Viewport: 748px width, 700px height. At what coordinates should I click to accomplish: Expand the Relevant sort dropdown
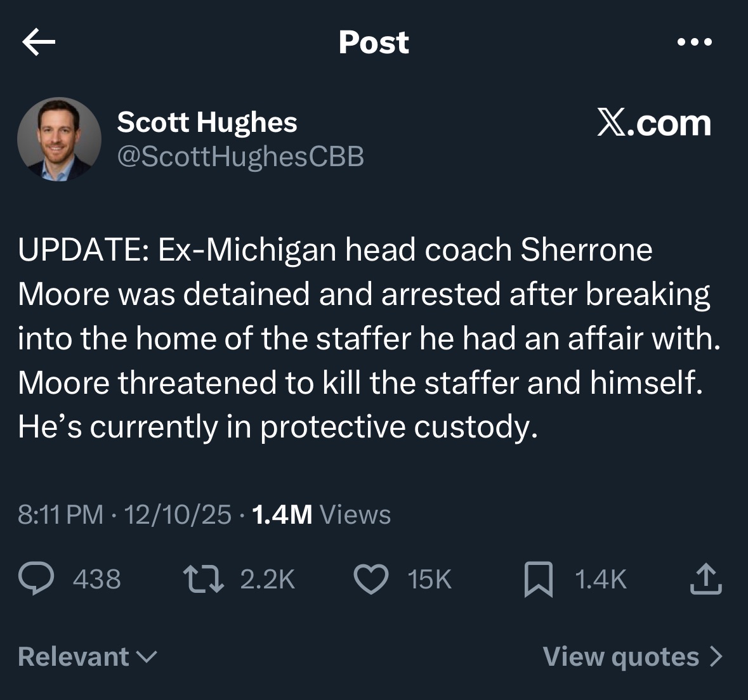(87, 656)
